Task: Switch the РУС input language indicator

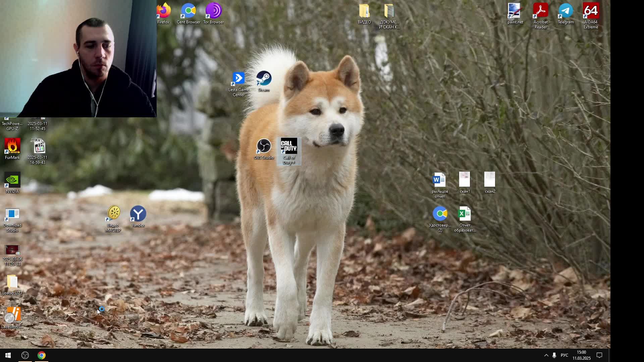Action: 565,355
